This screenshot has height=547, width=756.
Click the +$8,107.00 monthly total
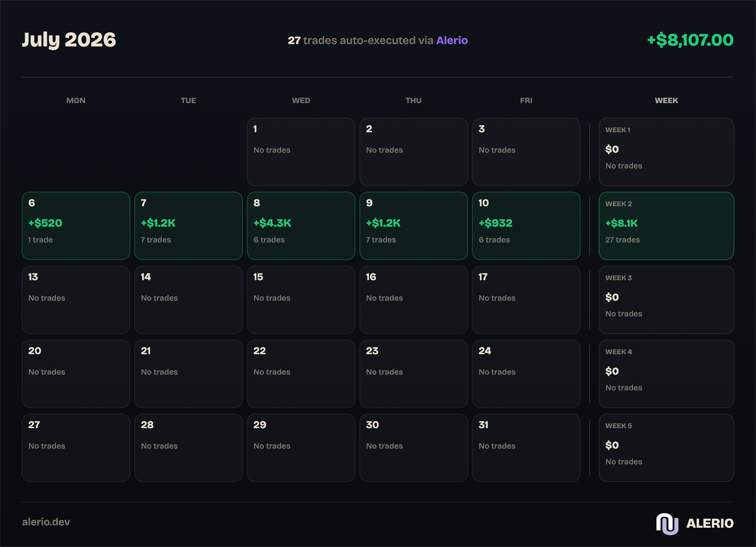click(x=690, y=40)
